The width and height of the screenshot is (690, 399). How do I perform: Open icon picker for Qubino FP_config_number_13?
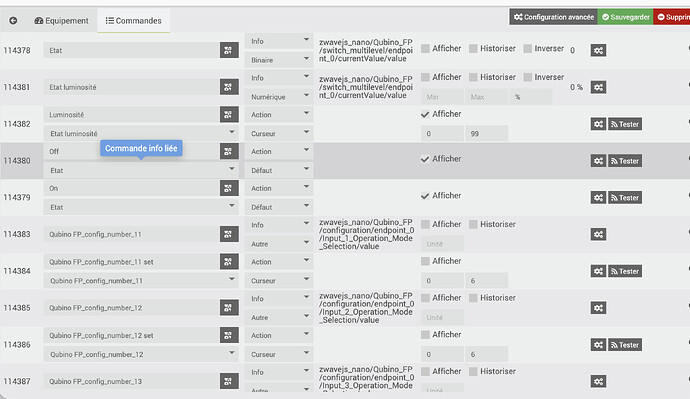tap(229, 381)
